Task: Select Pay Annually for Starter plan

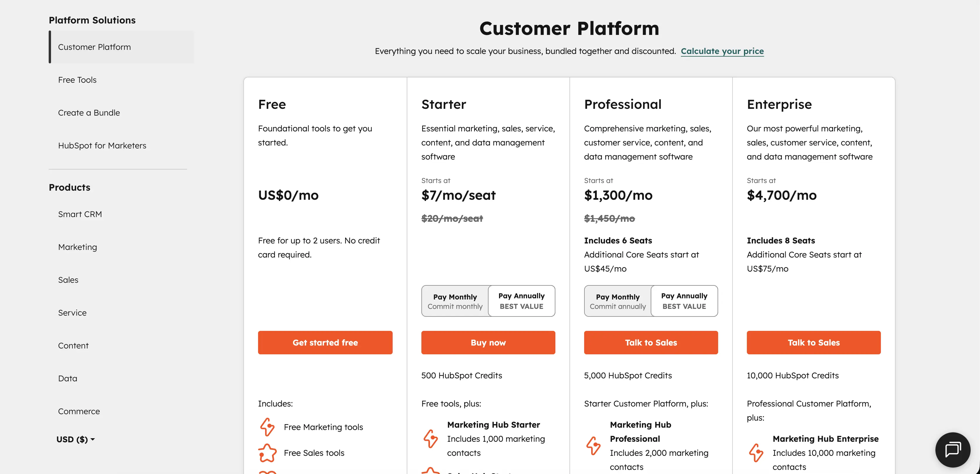Action: (521, 301)
